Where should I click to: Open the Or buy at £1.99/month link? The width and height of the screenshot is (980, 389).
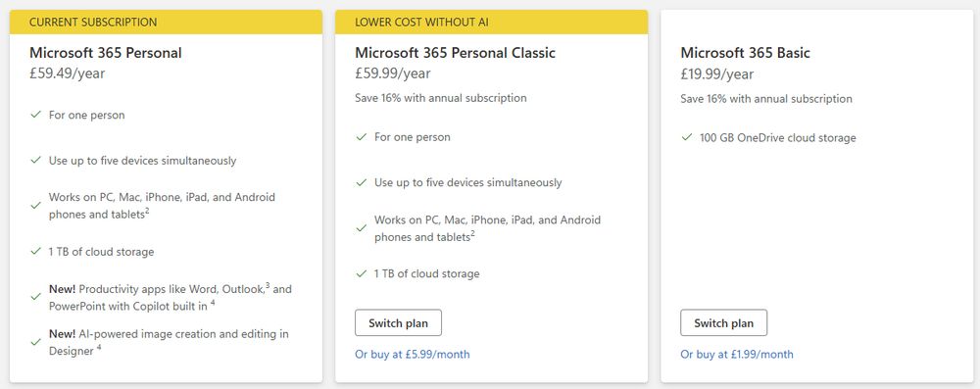[737, 354]
